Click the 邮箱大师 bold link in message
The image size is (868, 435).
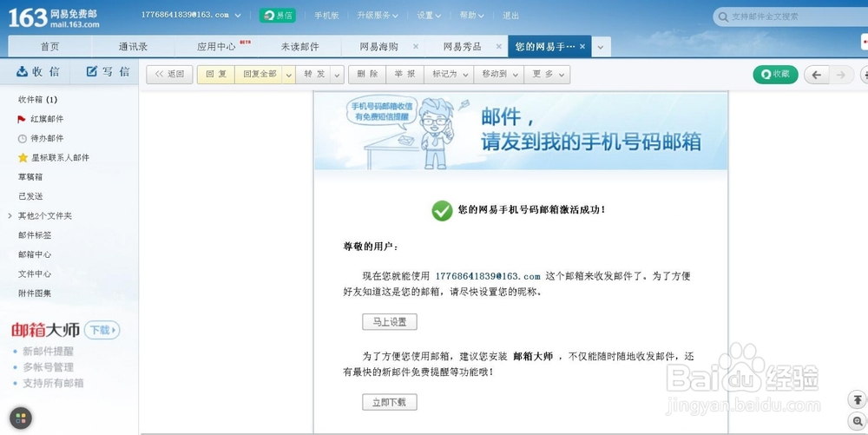pos(533,356)
